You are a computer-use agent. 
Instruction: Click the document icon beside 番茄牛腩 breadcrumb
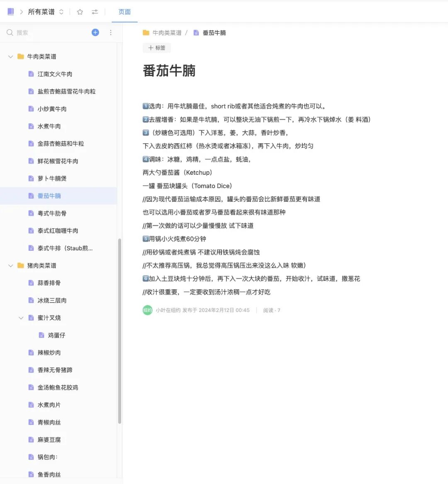click(x=196, y=32)
